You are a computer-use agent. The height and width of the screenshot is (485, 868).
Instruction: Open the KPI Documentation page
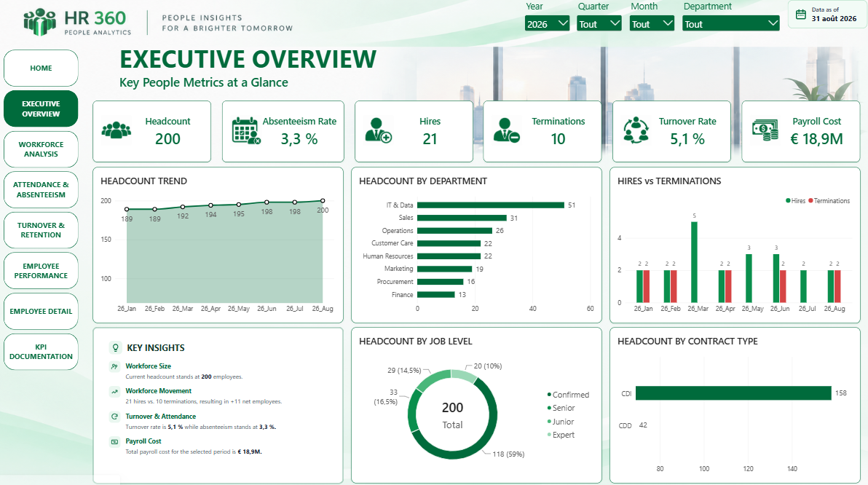click(x=41, y=352)
